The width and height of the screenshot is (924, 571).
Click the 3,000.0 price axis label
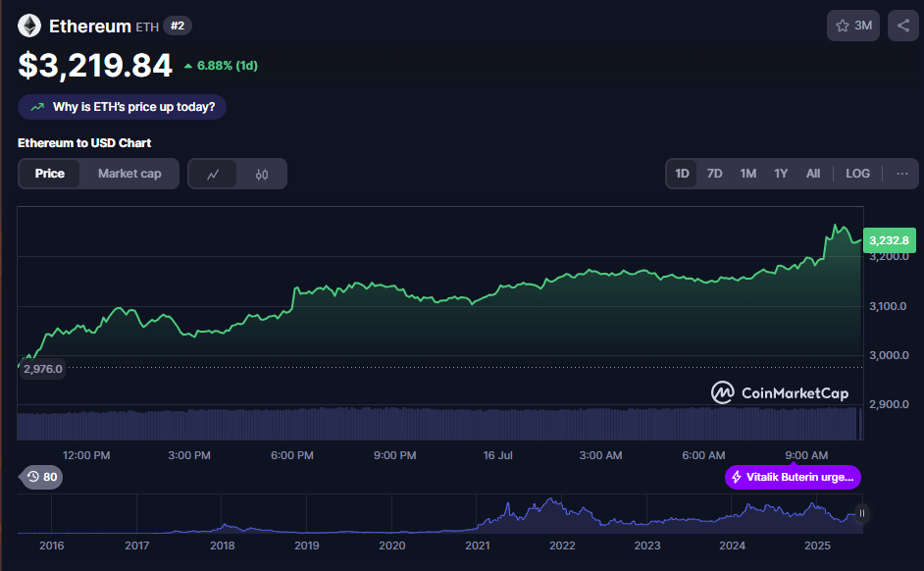[889, 355]
